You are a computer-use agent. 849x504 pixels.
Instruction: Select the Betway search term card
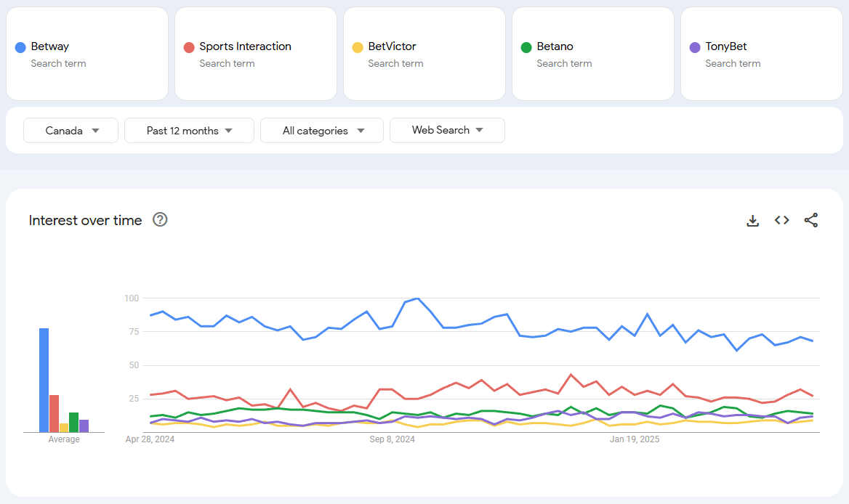pos(87,54)
